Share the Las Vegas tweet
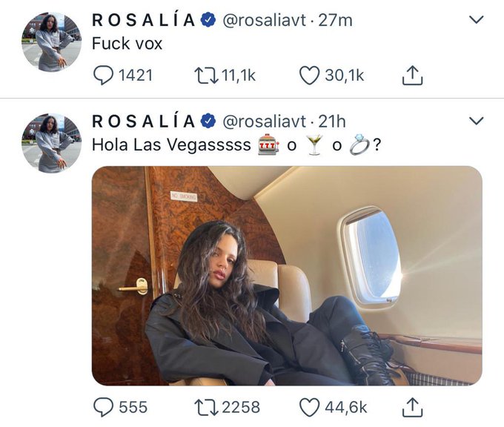Viewport: 504px width, 427px height. point(412,407)
